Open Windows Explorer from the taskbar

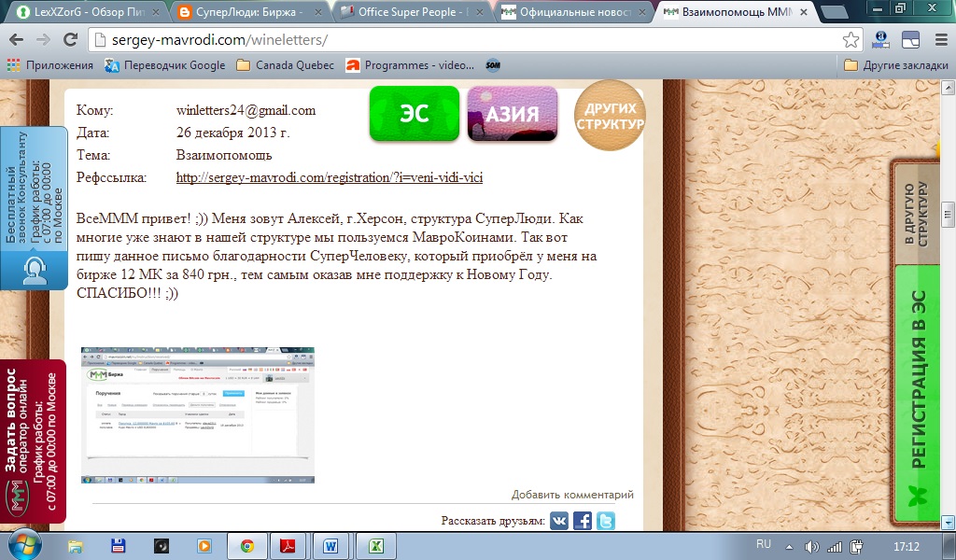pyautogui.click(x=75, y=546)
